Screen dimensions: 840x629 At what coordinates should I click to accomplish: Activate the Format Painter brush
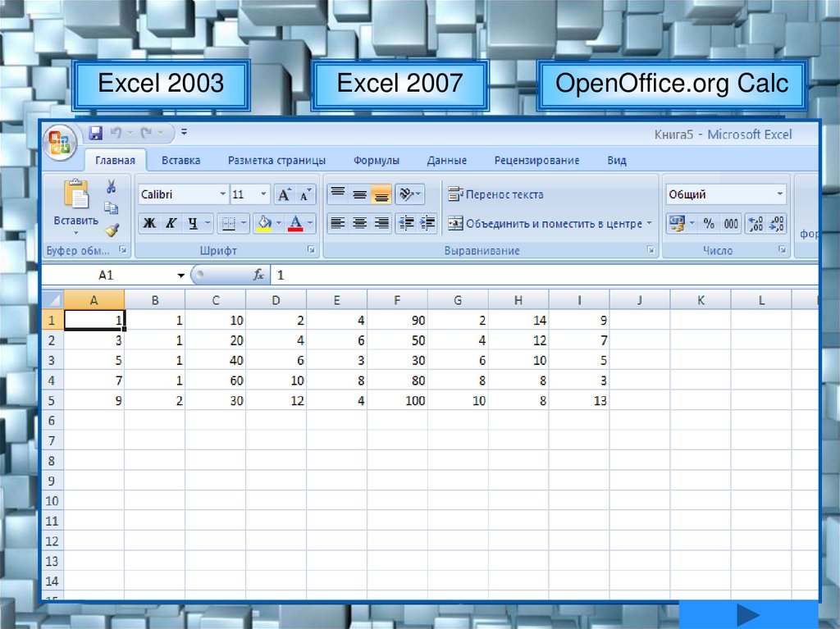tap(112, 230)
